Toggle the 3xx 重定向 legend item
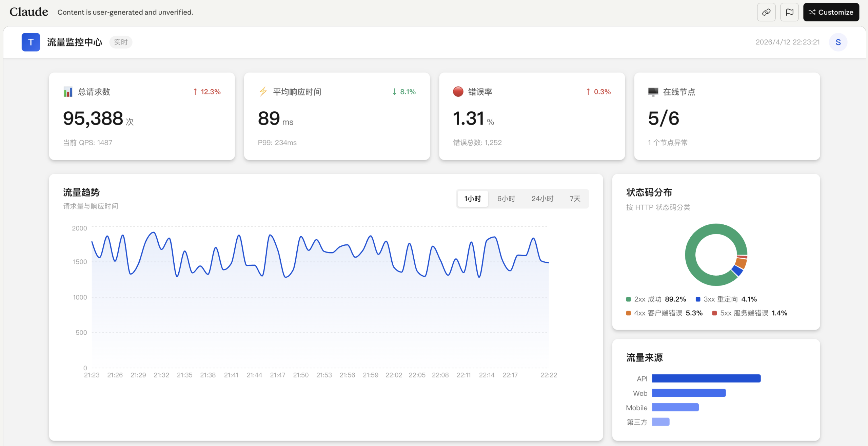Viewport: 868px width, 446px height. point(726,299)
